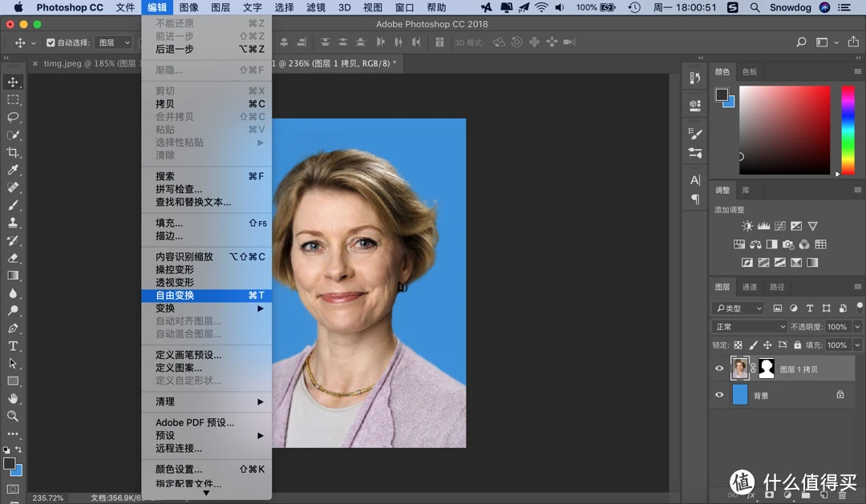The width and height of the screenshot is (866, 504).
Task: Open the layer filter 类型 dropdown
Action: click(x=738, y=308)
